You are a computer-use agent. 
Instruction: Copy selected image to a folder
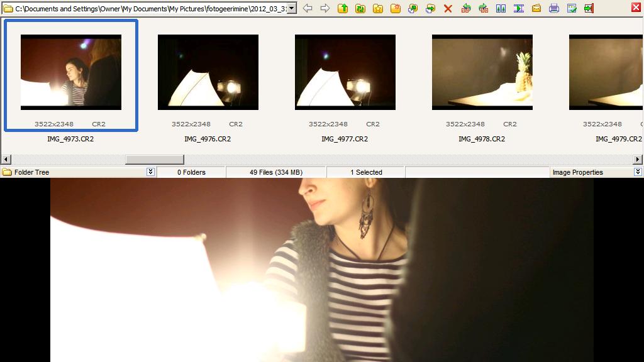click(413, 8)
